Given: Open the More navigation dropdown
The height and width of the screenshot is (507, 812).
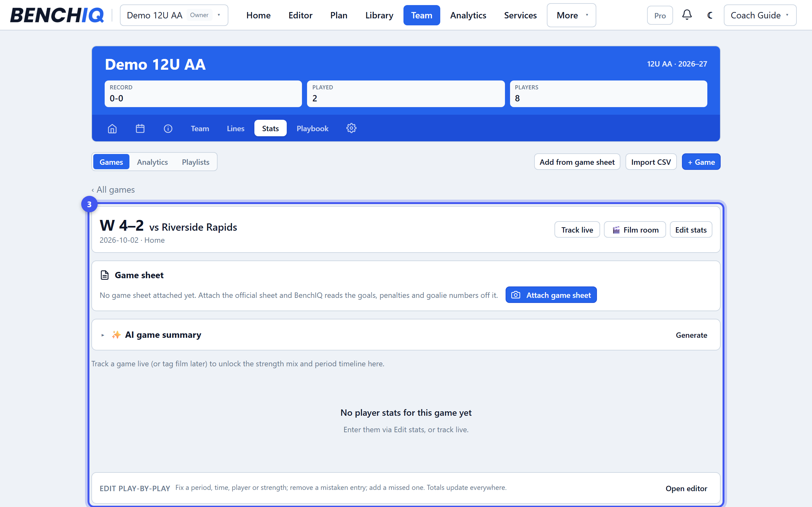Looking at the screenshot, I should point(571,15).
